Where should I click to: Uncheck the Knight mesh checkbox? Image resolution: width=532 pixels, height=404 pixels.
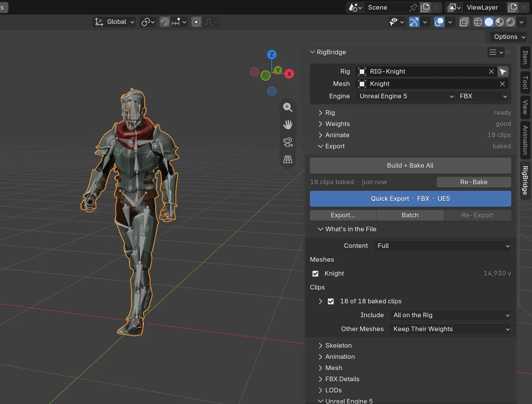(x=315, y=274)
